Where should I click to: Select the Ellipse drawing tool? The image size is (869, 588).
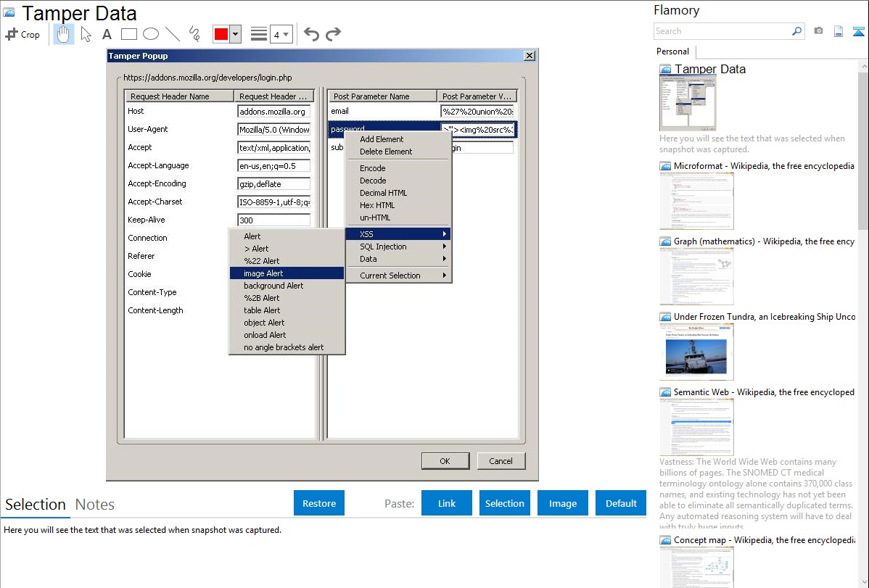point(151,33)
